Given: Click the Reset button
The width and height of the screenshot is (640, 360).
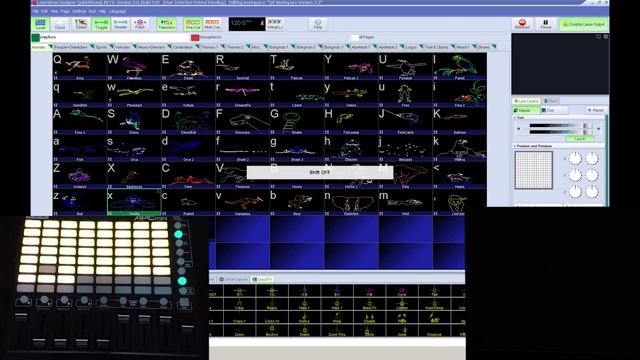Looking at the screenshot, I should pyautogui.click(x=596, y=110).
